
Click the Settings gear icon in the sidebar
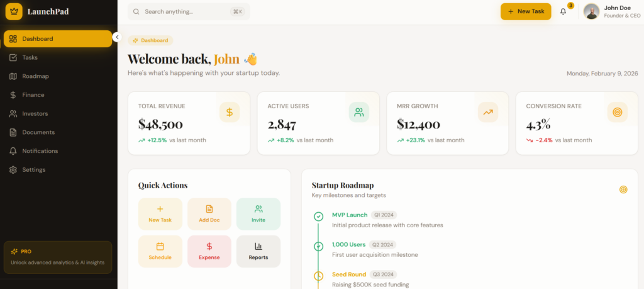click(x=13, y=170)
